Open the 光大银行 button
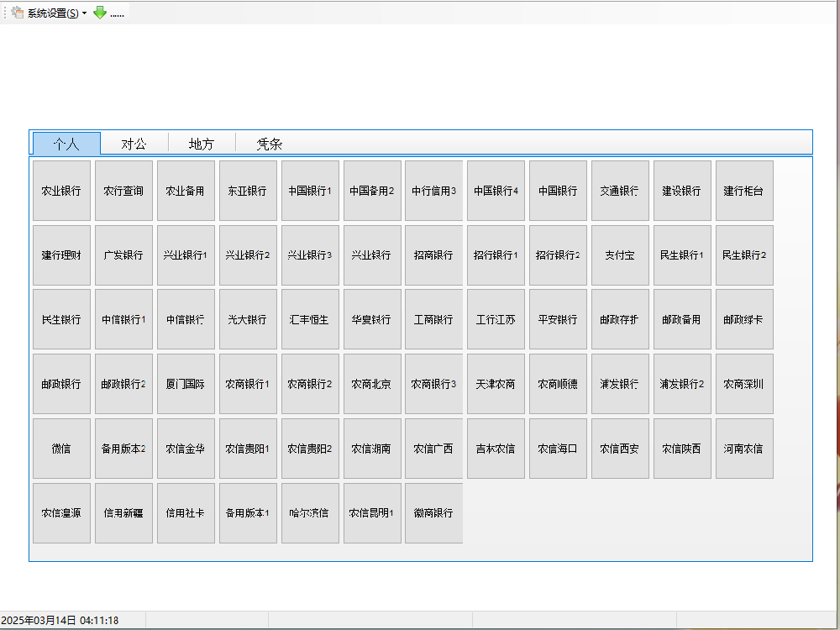840x630 pixels. tap(248, 320)
